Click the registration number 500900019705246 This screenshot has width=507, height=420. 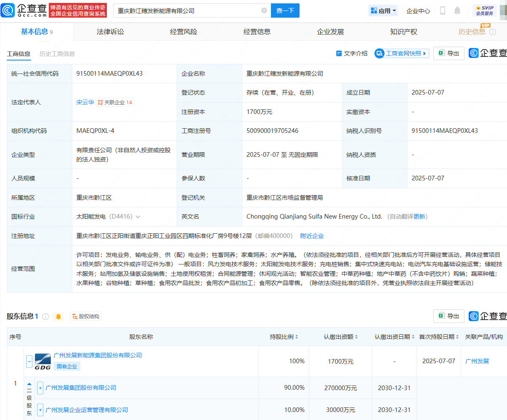pos(272,131)
